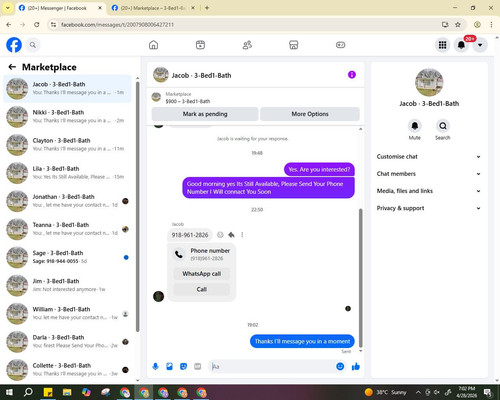Click the Facebook logo
Viewport: 500px width, 400px height.
point(14,45)
